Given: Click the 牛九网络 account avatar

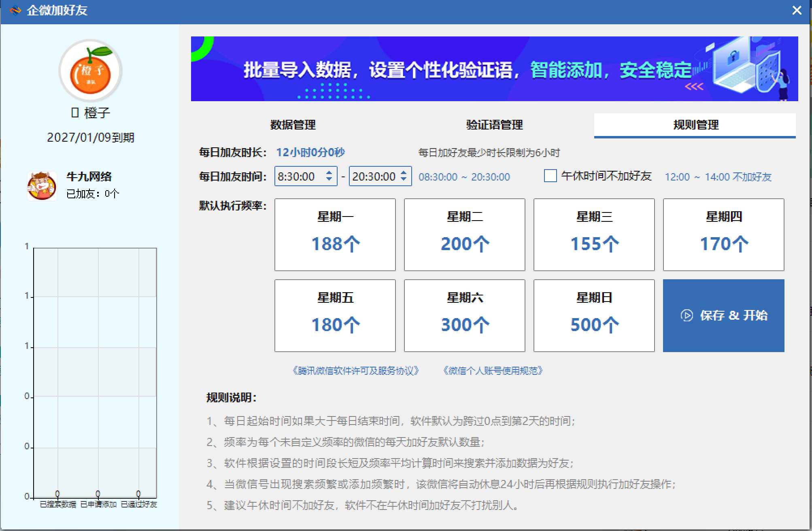Looking at the screenshot, I should click(42, 186).
